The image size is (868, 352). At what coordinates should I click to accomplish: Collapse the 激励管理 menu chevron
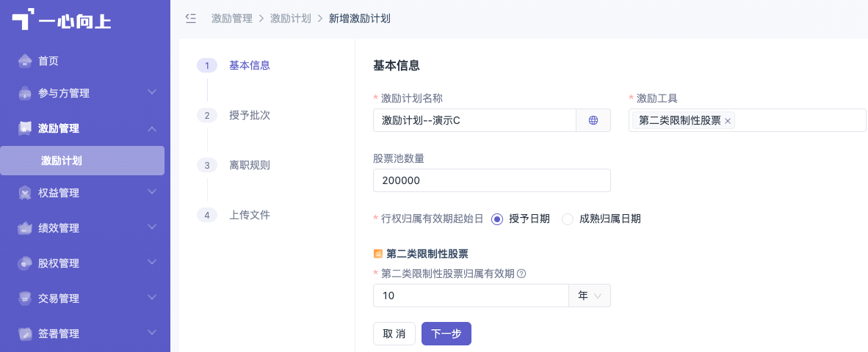[152, 129]
